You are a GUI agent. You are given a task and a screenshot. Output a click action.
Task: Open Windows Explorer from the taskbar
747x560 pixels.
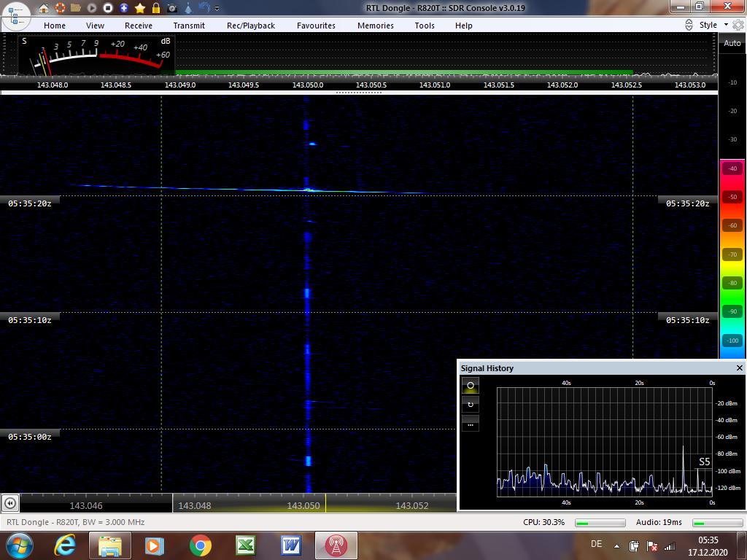point(109,545)
